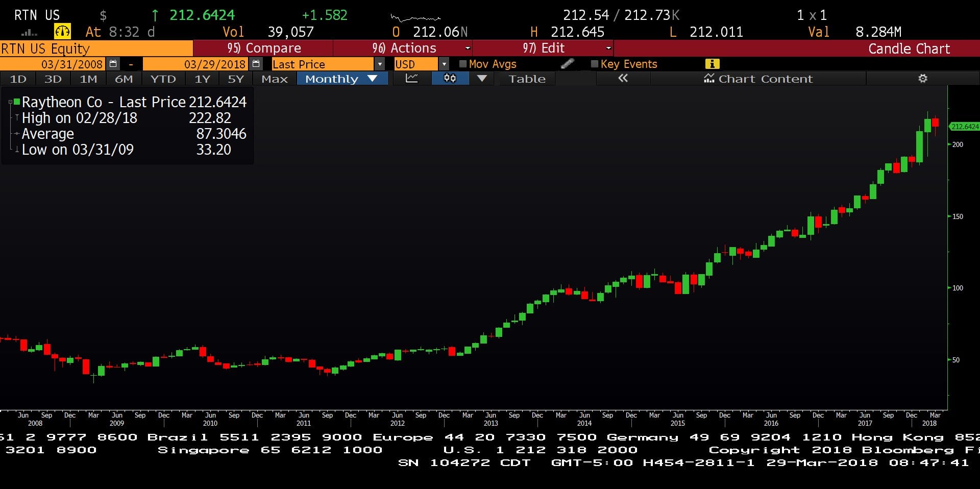Click the 1 x 1 size quote
Viewport: 980px width, 489px height.
pos(812,15)
